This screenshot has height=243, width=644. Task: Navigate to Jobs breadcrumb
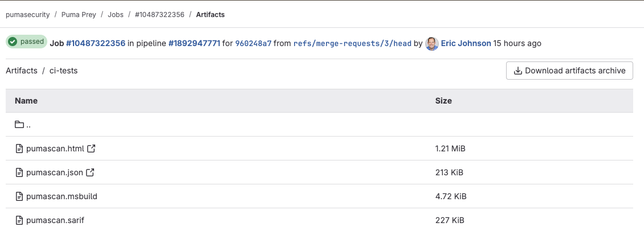[x=116, y=15]
